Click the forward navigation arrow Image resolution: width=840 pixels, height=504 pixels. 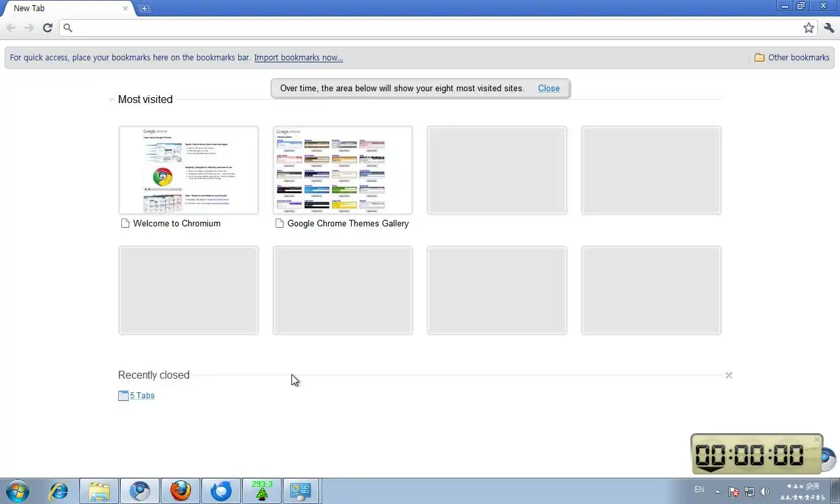(x=29, y=28)
